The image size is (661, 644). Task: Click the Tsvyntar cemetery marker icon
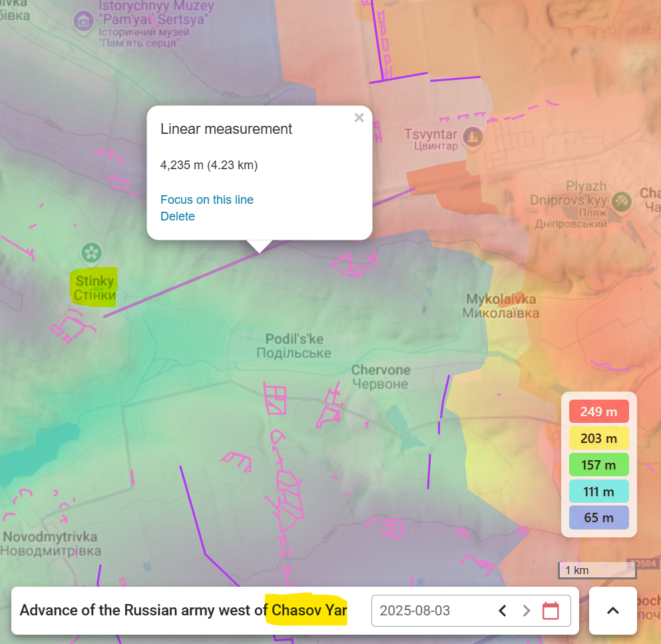tap(473, 137)
